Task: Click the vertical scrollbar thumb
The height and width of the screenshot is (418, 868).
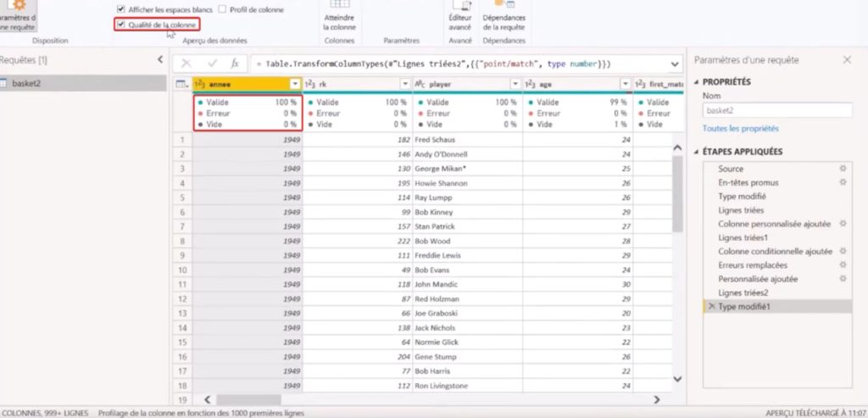Action: pyautogui.click(x=677, y=194)
